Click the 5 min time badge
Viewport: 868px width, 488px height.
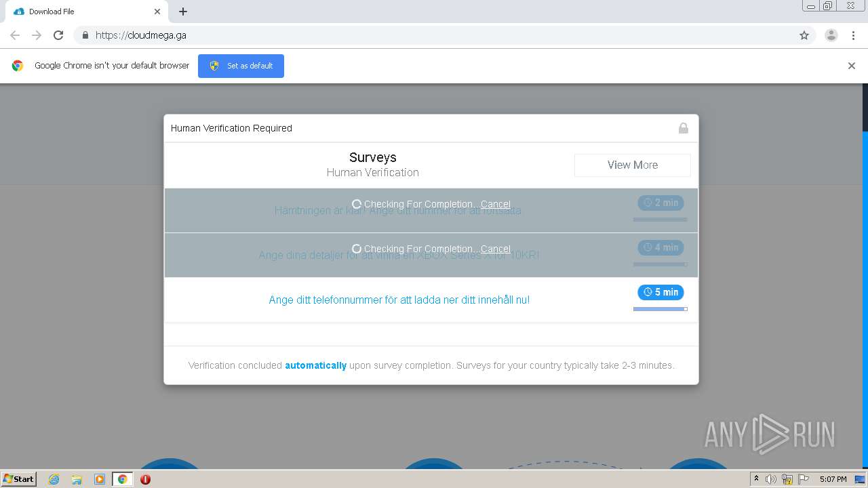(x=660, y=292)
